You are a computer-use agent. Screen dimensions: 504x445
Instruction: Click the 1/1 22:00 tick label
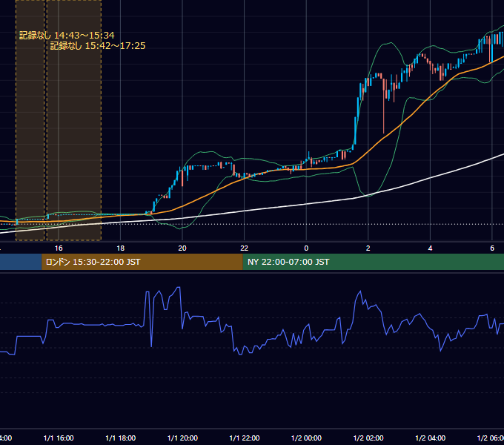pyautogui.click(x=245, y=438)
